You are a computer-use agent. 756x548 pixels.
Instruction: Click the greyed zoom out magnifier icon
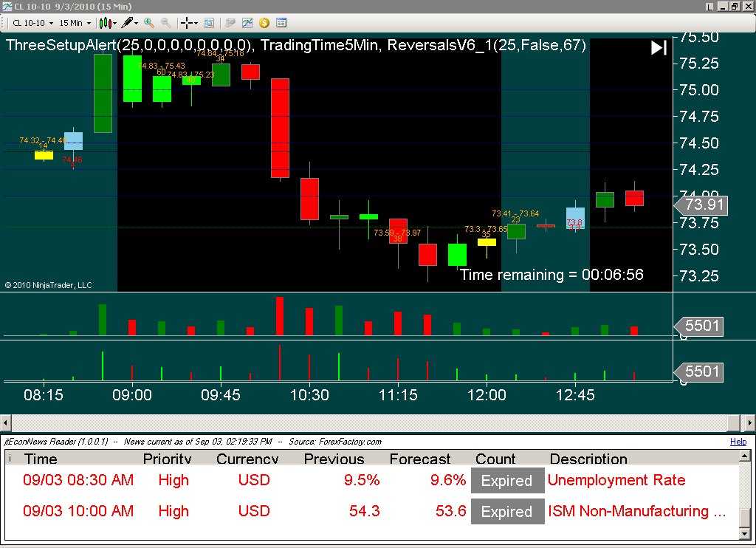(165, 23)
